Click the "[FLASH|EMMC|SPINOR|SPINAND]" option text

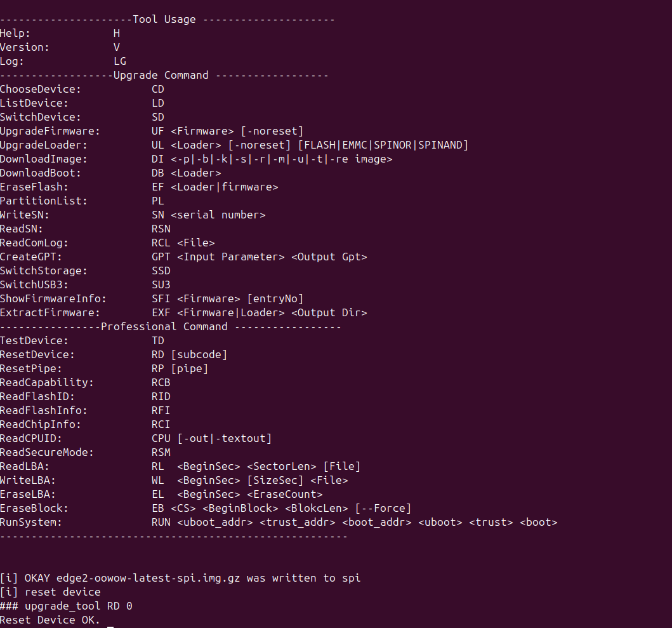click(x=383, y=145)
